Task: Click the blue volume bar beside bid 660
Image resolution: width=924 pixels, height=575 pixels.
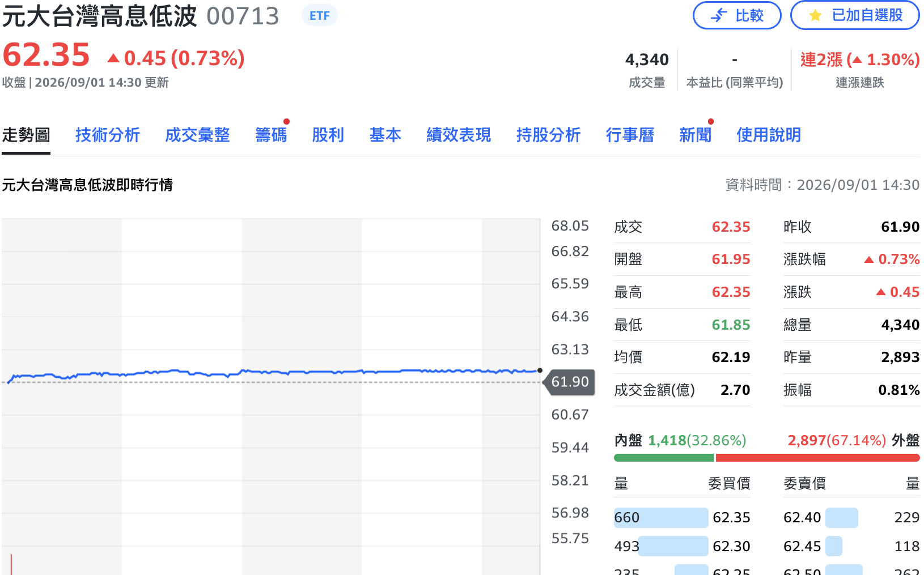Action: pos(661,518)
